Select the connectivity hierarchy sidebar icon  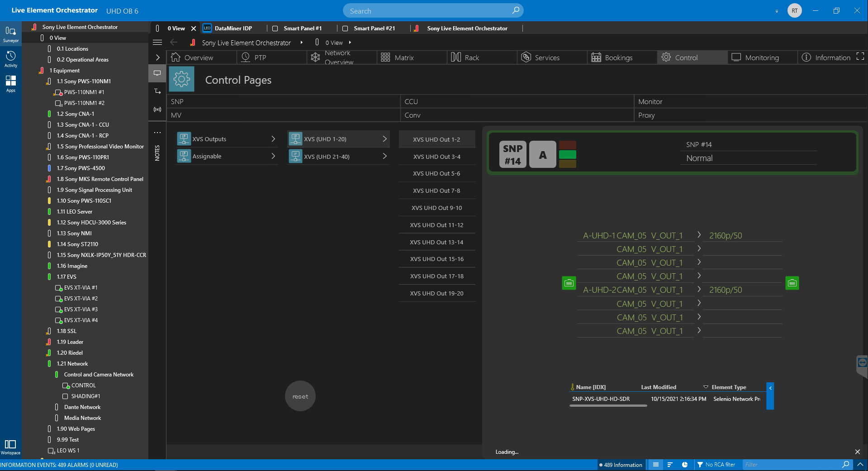point(157,91)
